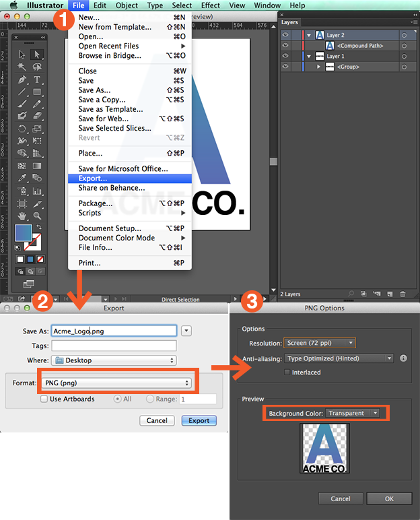Choose Export... from the File menu
The image size is (420, 520).
(x=93, y=178)
